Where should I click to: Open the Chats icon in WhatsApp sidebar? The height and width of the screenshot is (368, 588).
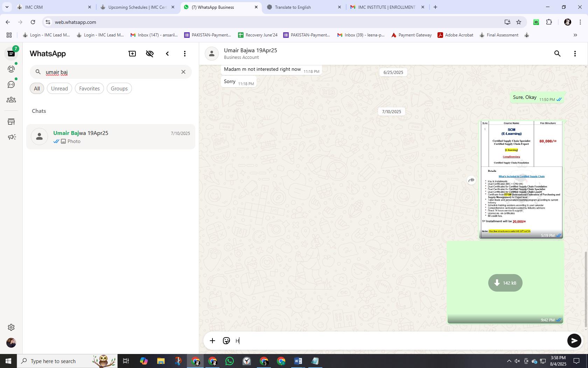tap(11, 54)
